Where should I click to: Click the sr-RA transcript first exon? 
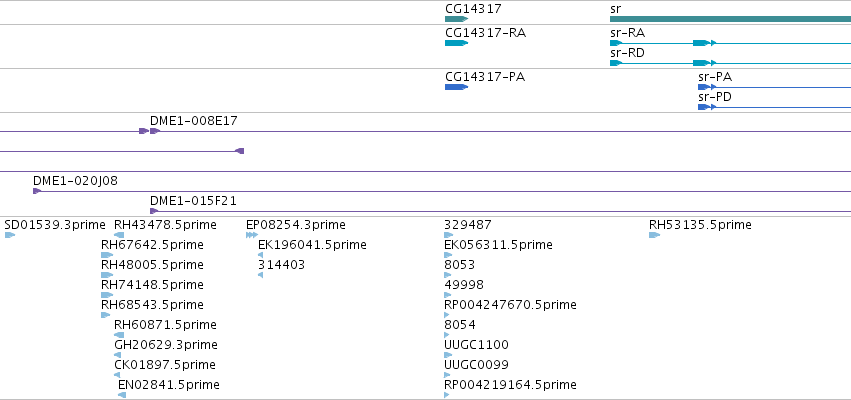(x=615, y=43)
